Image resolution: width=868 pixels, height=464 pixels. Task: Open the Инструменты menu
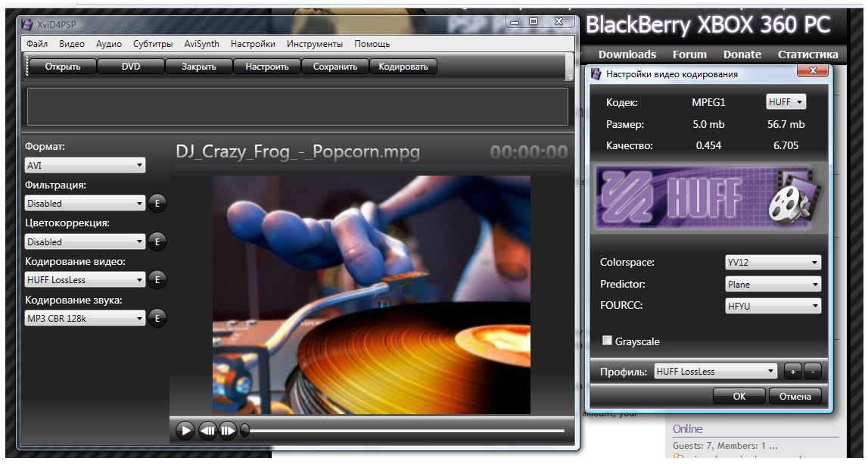314,44
